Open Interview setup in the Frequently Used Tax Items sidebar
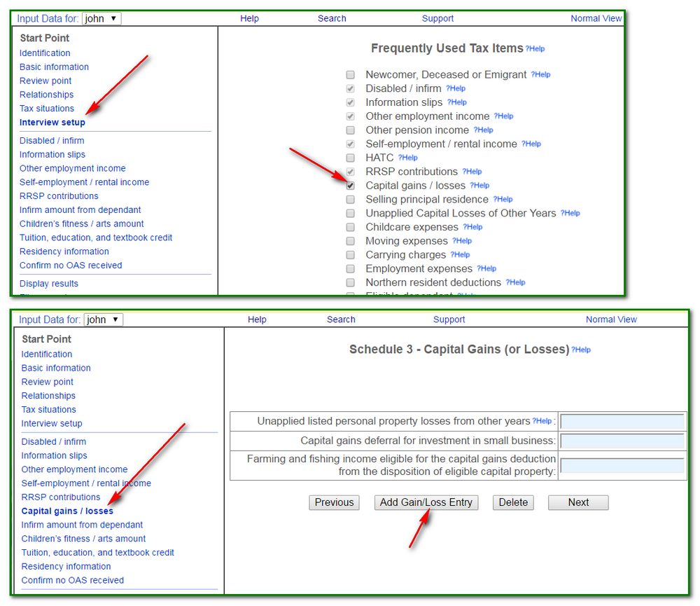700x606 pixels. (52, 123)
